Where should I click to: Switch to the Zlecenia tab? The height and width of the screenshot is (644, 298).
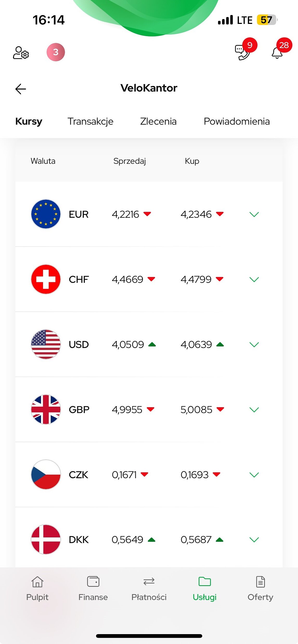tap(158, 121)
